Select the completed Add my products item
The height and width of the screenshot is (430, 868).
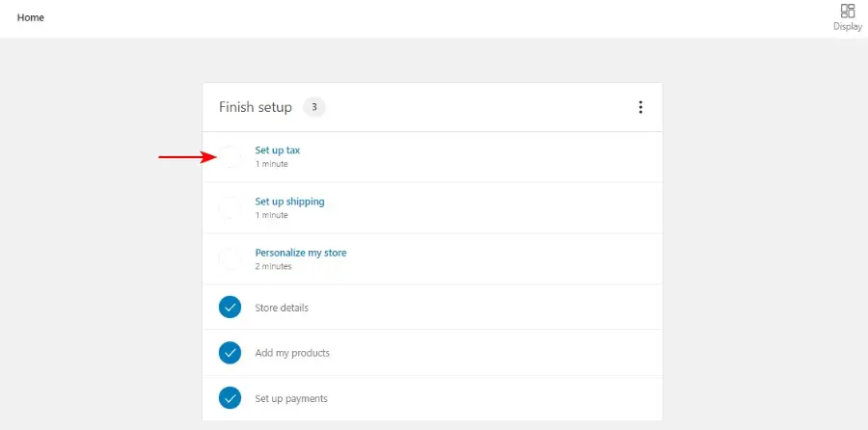[292, 353]
